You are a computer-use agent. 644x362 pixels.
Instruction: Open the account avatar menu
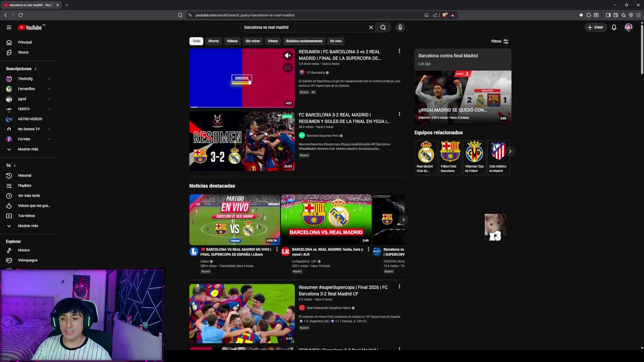tap(628, 27)
